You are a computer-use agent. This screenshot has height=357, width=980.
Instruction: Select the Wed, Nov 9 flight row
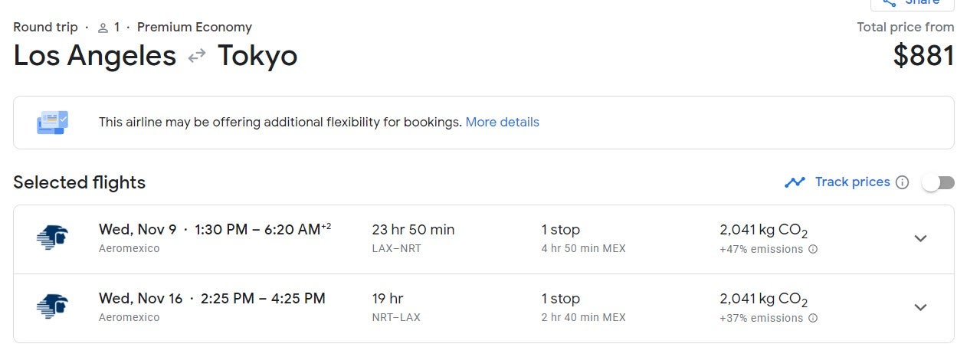pyautogui.click(x=483, y=239)
